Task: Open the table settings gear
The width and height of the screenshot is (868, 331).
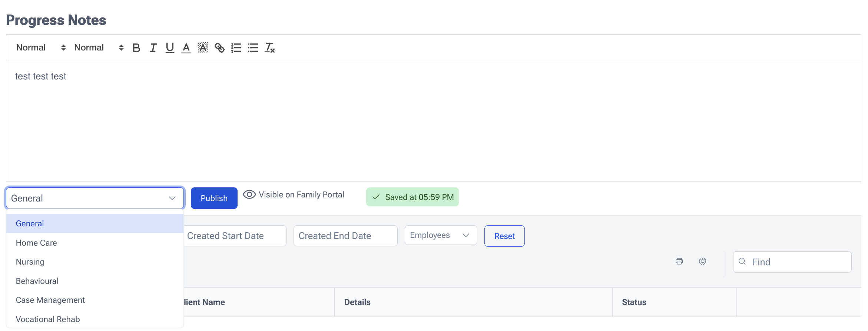Action: (702, 261)
